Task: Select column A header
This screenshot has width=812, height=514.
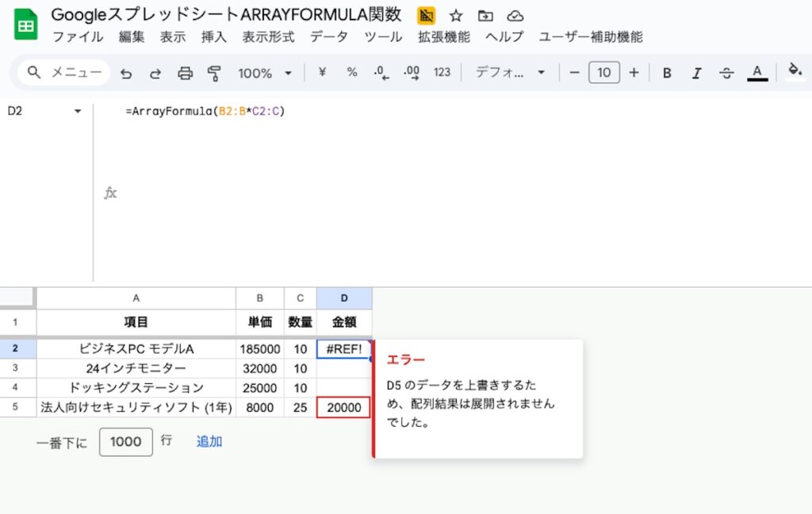Action: click(x=136, y=298)
